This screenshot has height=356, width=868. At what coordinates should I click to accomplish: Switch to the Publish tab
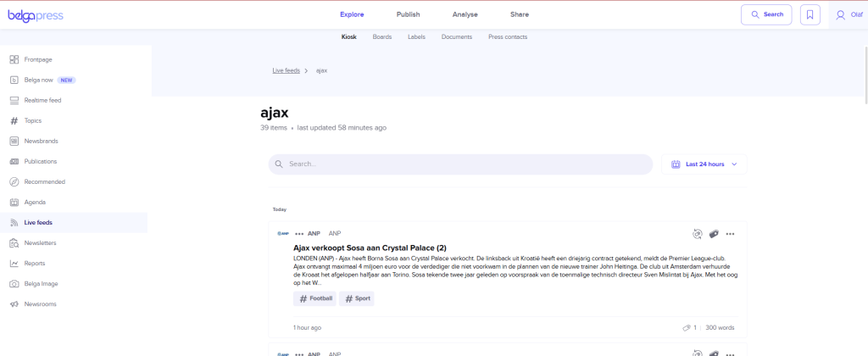click(x=408, y=14)
